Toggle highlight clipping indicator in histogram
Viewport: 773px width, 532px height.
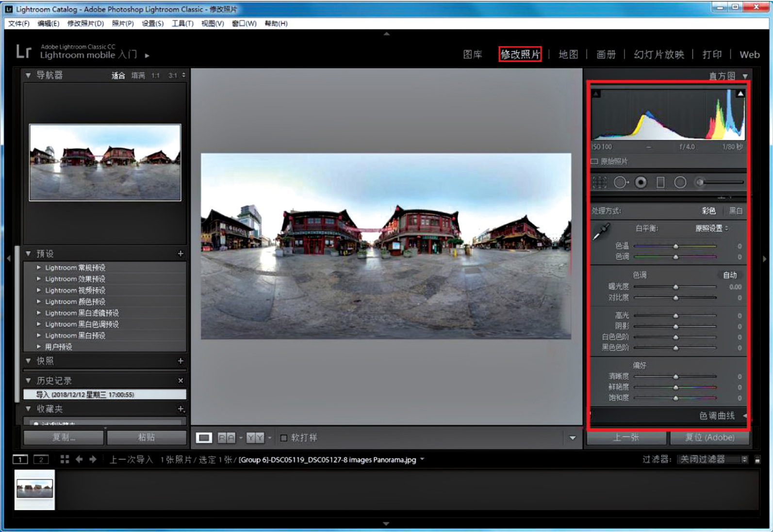[x=740, y=94]
